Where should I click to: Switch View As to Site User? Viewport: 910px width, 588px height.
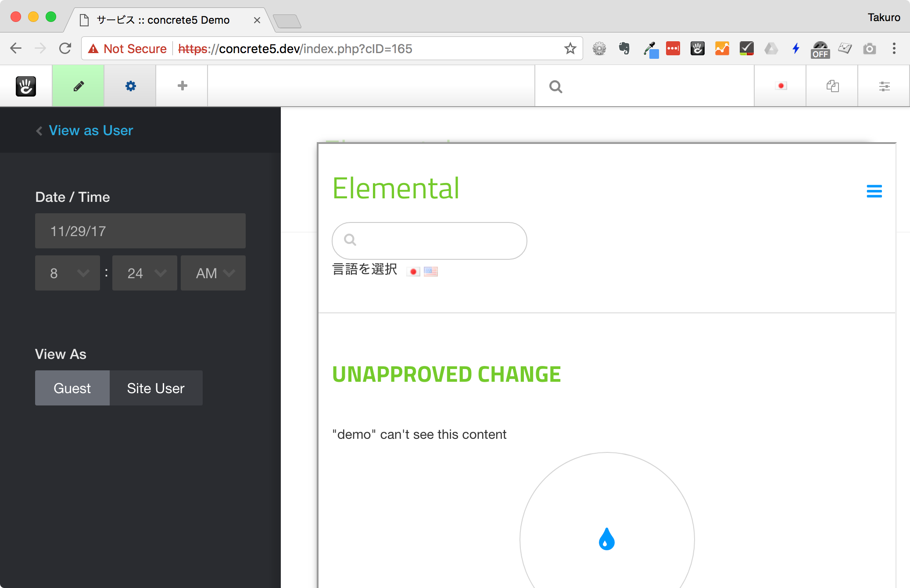(156, 388)
